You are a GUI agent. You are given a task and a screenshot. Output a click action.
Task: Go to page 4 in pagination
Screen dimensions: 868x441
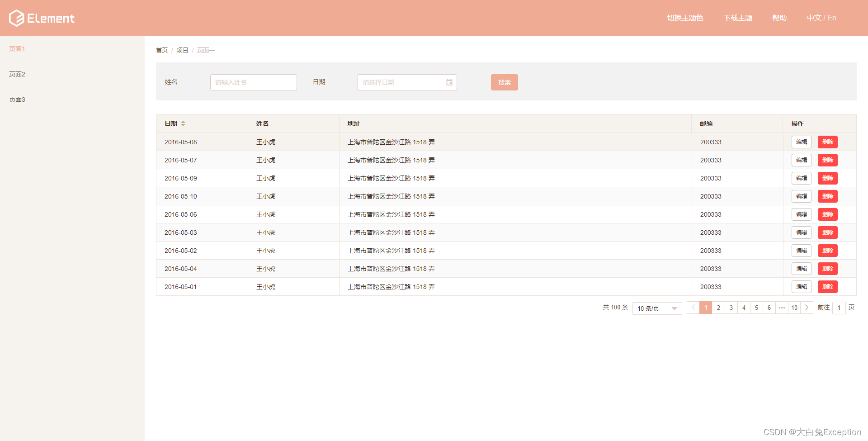(x=744, y=308)
